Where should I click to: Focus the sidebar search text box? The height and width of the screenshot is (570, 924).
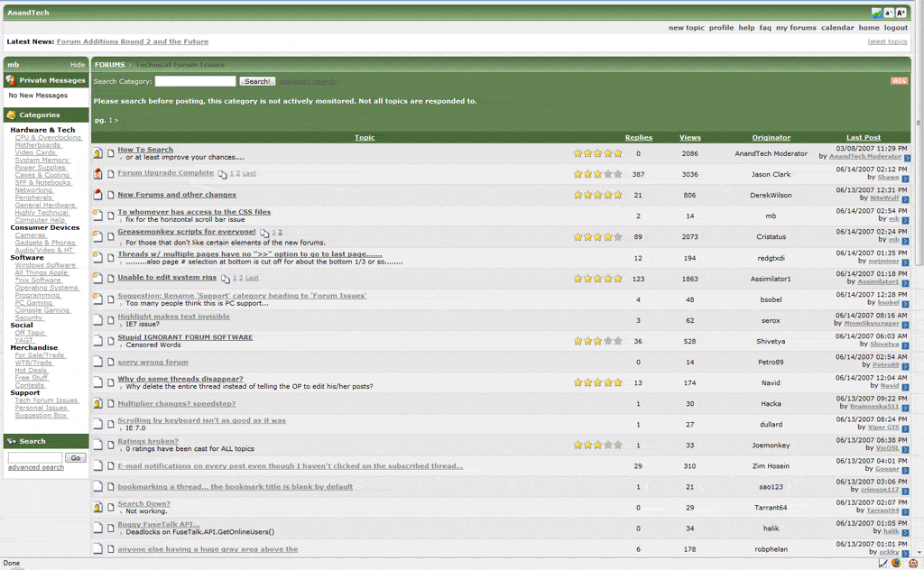[35, 457]
